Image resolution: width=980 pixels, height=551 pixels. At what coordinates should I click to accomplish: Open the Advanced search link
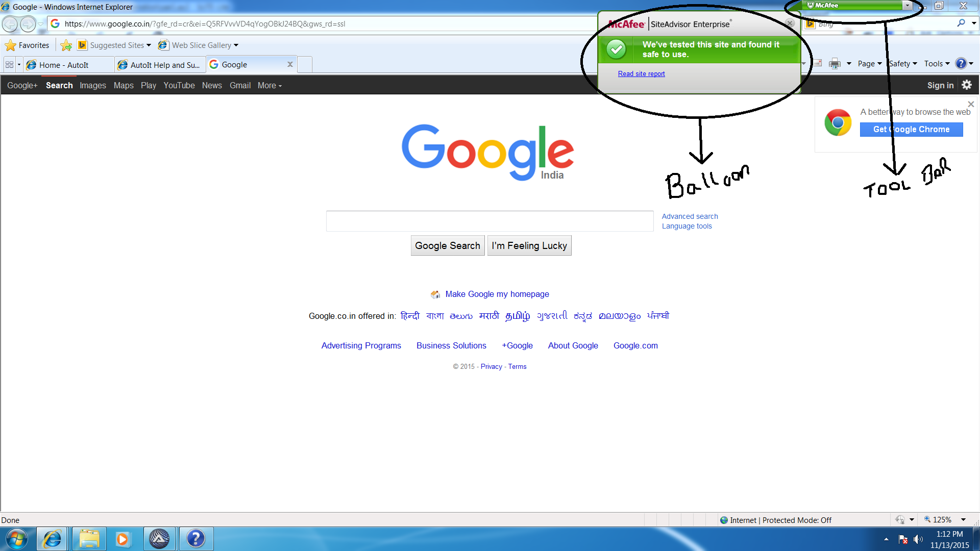690,216
